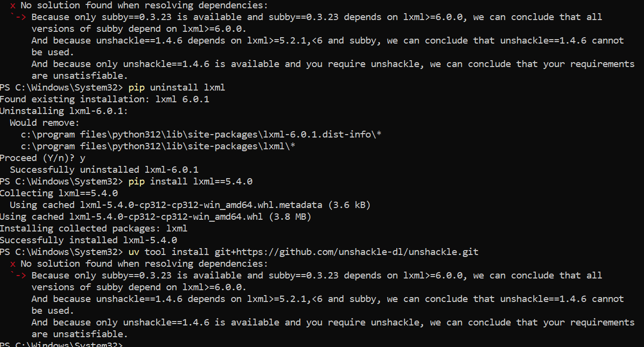Click the "(3.6 kB)" metadata size text
The width and height of the screenshot is (644, 347).
point(350,205)
